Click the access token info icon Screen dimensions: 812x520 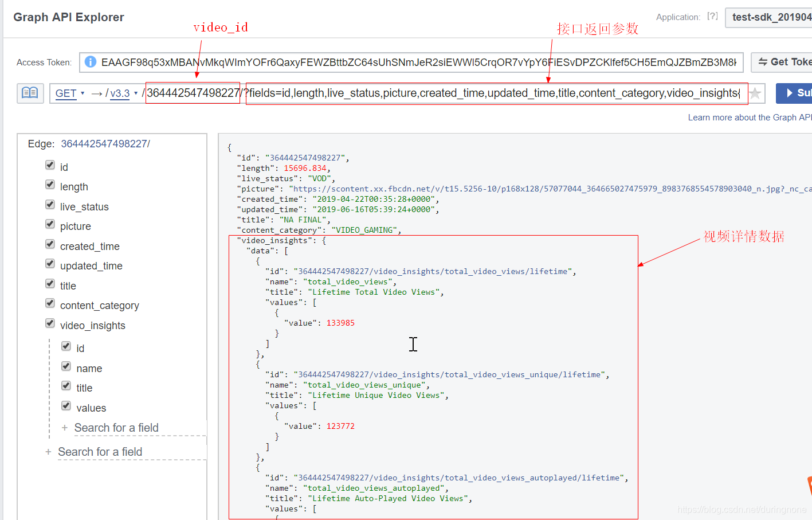pos(91,62)
